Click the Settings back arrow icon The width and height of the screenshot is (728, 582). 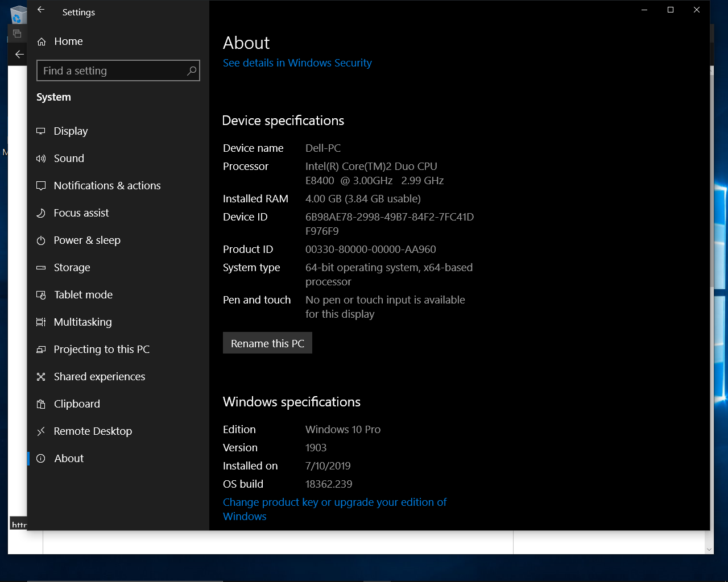[41, 10]
